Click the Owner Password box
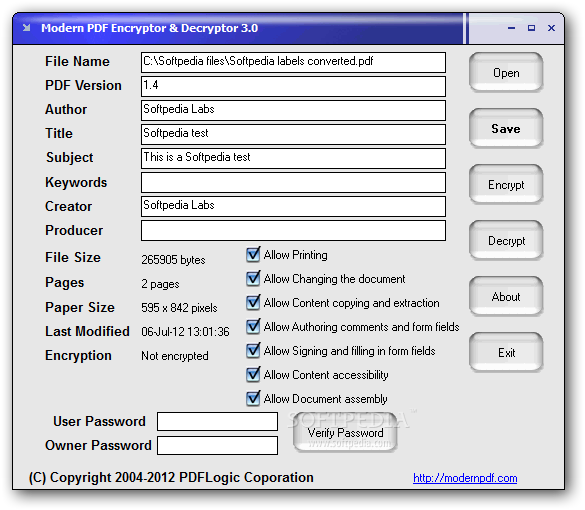585x510 pixels. point(217,445)
